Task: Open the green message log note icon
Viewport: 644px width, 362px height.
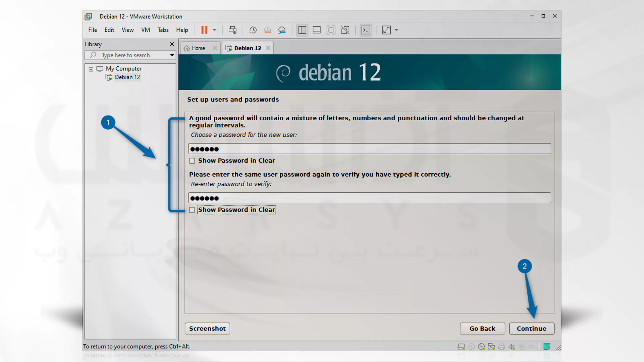Action: click(547, 347)
